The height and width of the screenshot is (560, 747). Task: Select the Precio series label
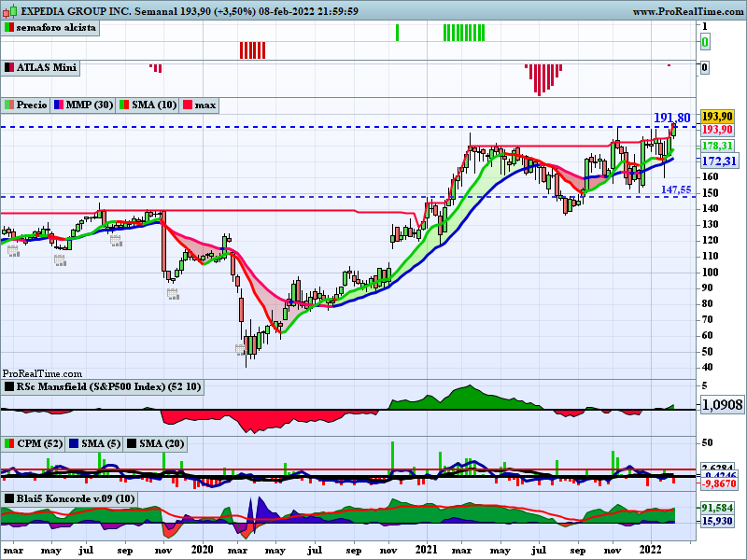26,105
